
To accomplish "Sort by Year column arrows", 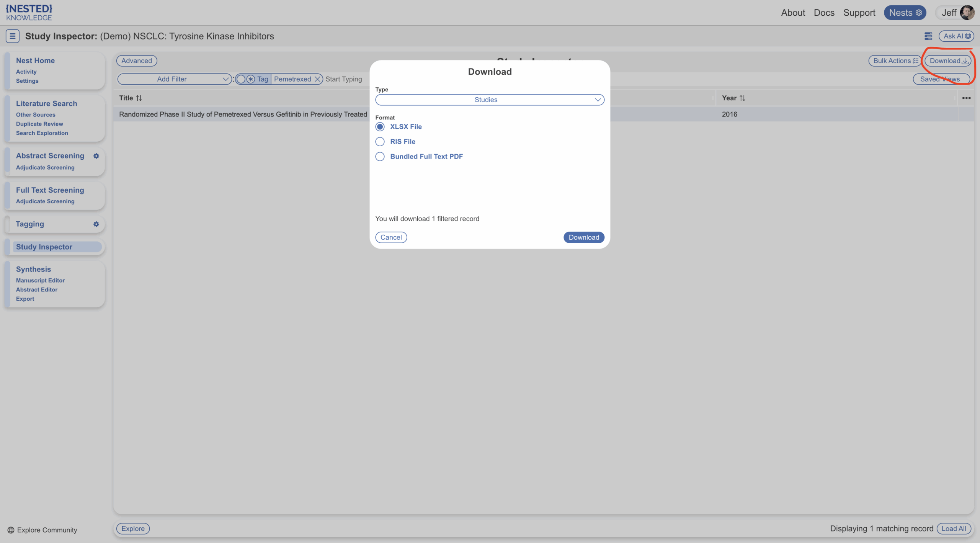I will 742,98.
